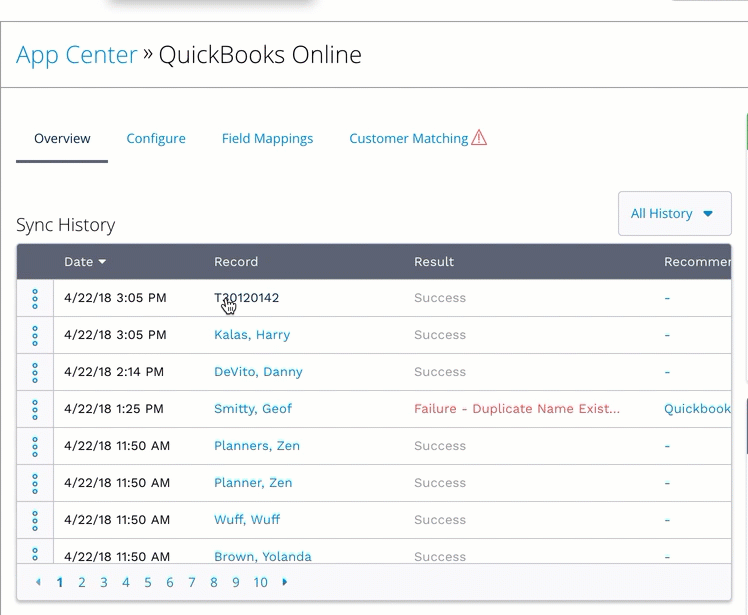Image resolution: width=748 pixels, height=615 pixels.
Task: Switch to the Overview tab
Action: (62, 138)
